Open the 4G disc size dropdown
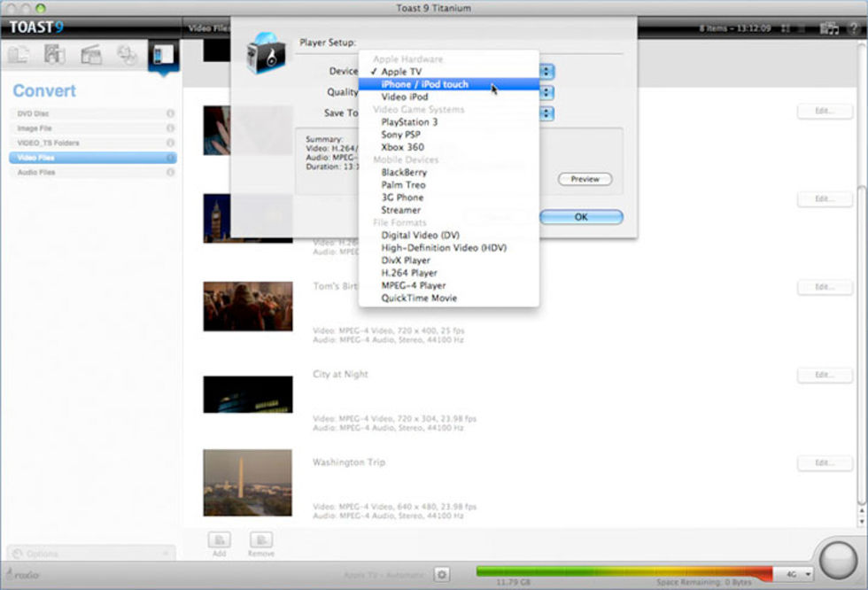The height and width of the screenshot is (590, 868). [x=794, y=575]
